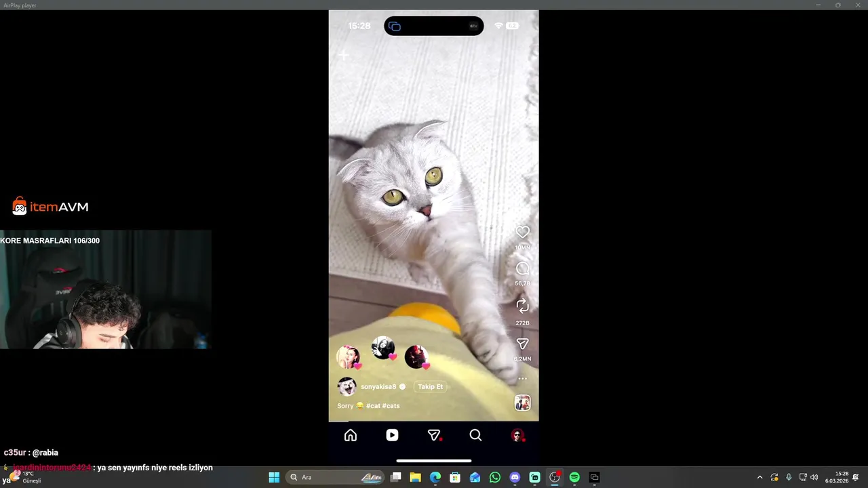Open Microsoft Store from taskbar
Viewport: 868px width, 488px height.
455,477
